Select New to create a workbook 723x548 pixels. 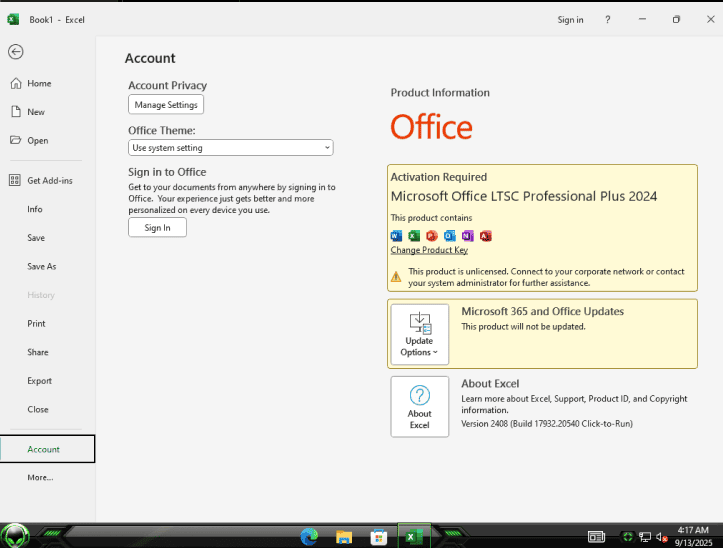pyautogui.click(x=36, y=112)
